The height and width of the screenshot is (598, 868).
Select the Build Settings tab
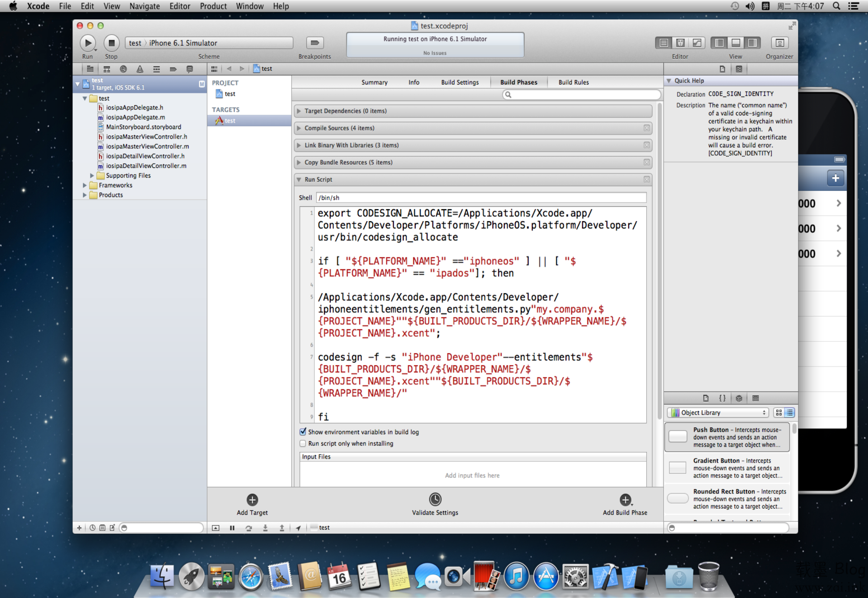click(x=459, y=82)
